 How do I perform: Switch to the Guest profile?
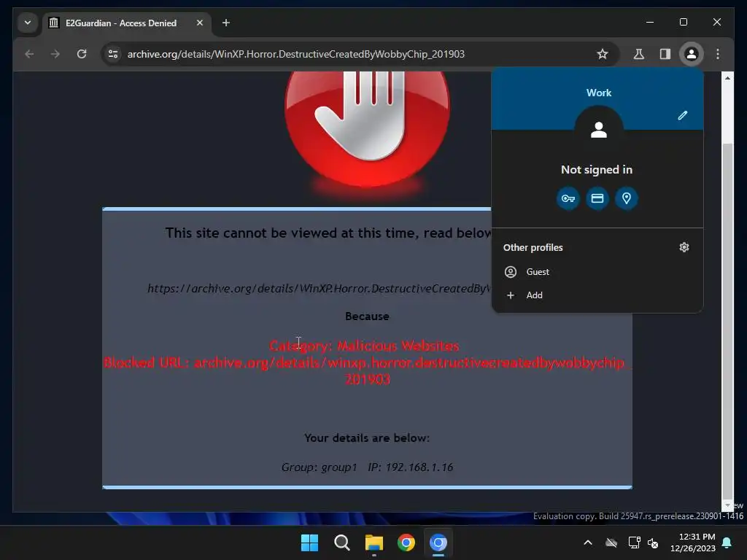(x=597, y=272)
